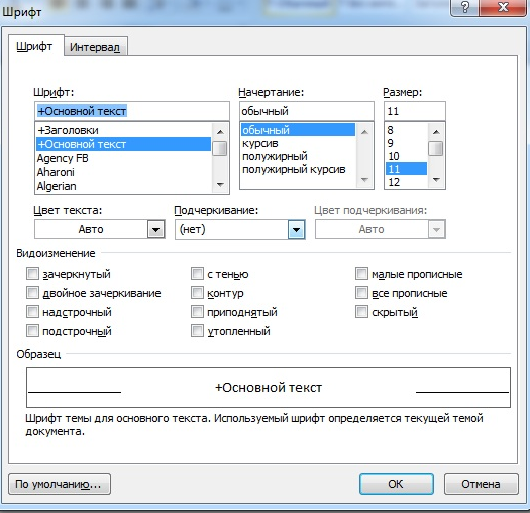Open Цвет текста color dropdown
Image resolution: width=530 pixels, height=513 pixels.
point(156,229)
